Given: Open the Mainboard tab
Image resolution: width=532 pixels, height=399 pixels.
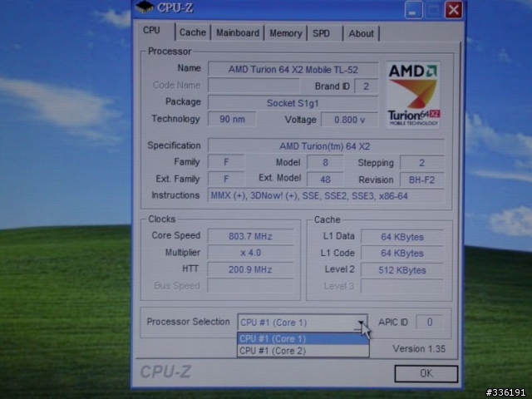Looking at the screenshot, I should [x=237, y=33].
